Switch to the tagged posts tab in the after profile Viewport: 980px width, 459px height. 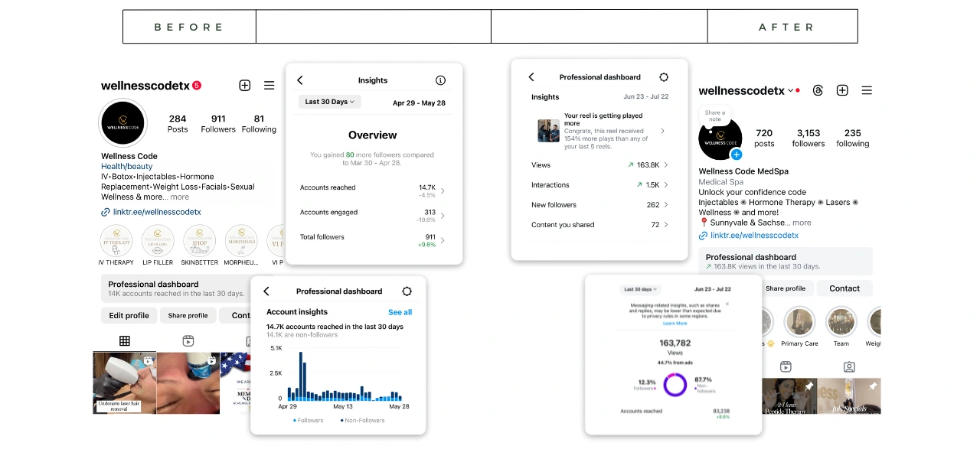[x=849, y=366]
